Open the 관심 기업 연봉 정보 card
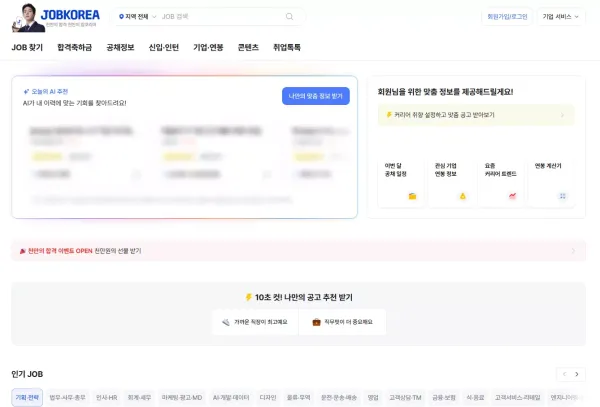 pos(451,183)
